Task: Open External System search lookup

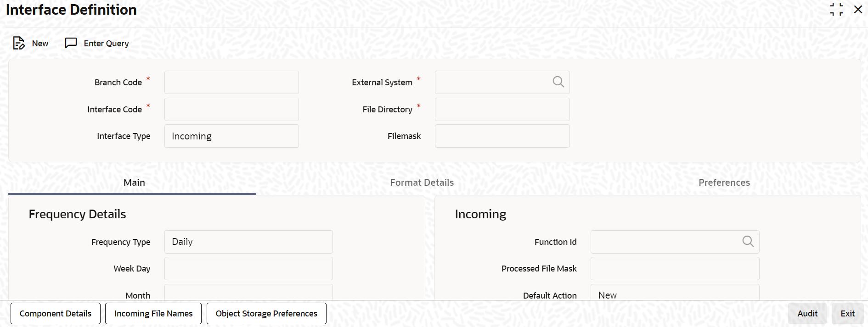Action: 558,82
